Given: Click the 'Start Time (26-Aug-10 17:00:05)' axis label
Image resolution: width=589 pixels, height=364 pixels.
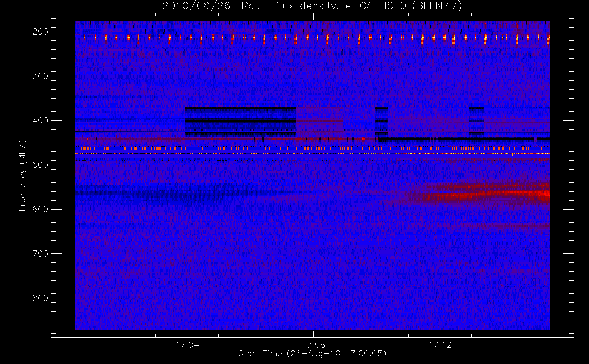Looking at the screenshot, I should click(312, 353).
